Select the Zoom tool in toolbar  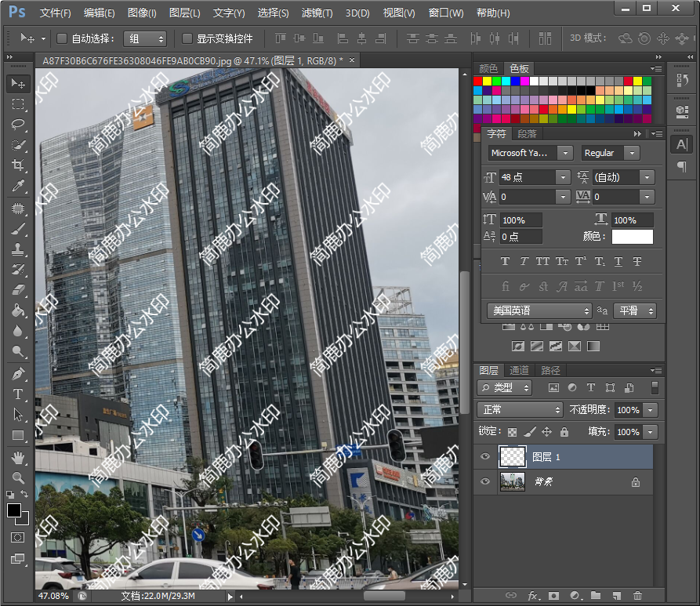point(18,477)
